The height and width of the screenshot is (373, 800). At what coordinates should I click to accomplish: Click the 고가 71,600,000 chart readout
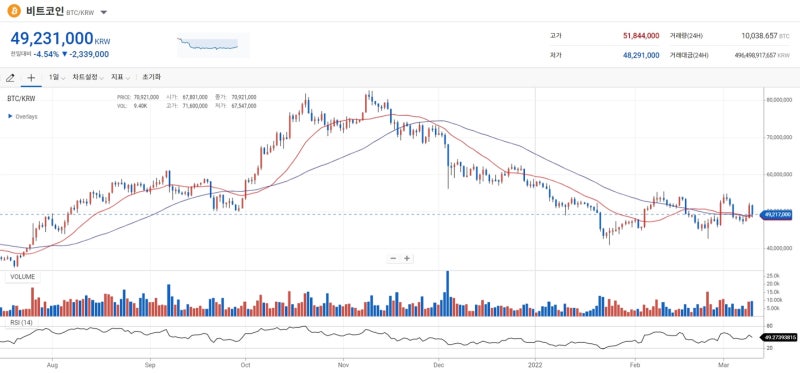[187, 106]
